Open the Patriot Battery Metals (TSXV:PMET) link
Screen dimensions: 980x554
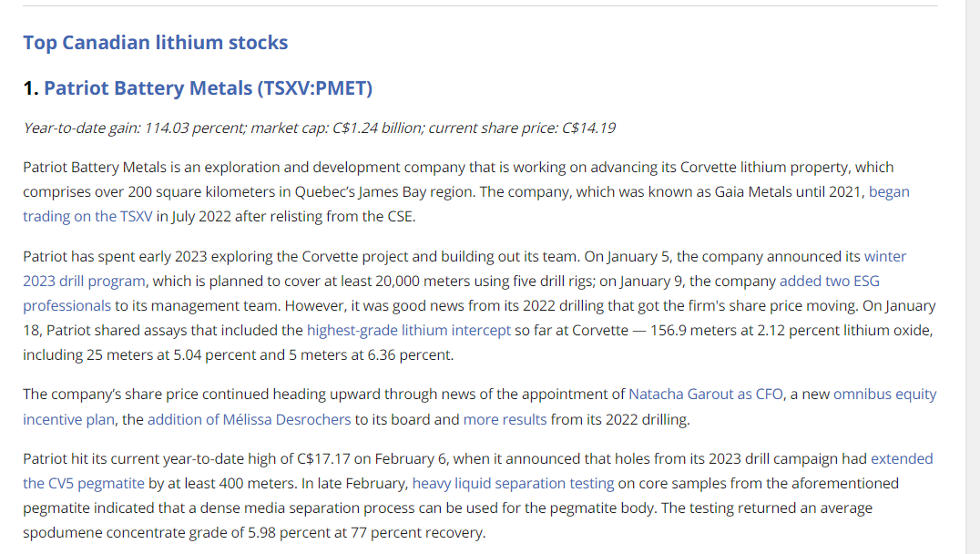click(209, 88)
